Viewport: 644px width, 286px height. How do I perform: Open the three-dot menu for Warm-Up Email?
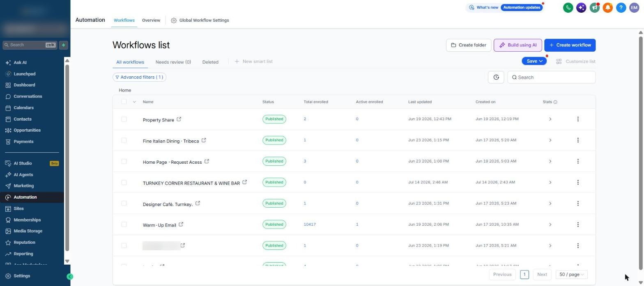[578, 224]
